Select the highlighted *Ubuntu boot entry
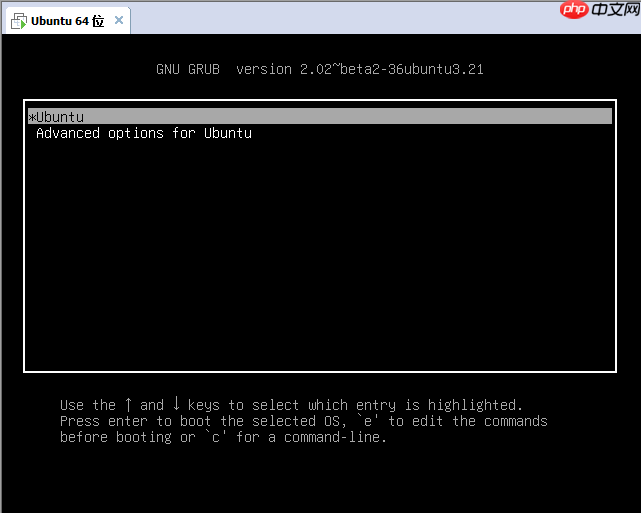Screen dimensions: 641x513 point(320,116)
